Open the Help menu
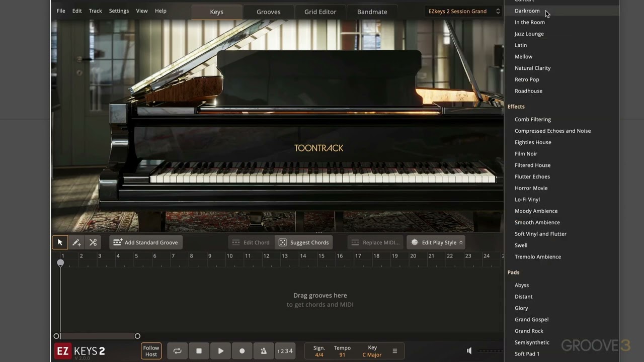Viewport: 644px width, 362px height. pos(160,11)
